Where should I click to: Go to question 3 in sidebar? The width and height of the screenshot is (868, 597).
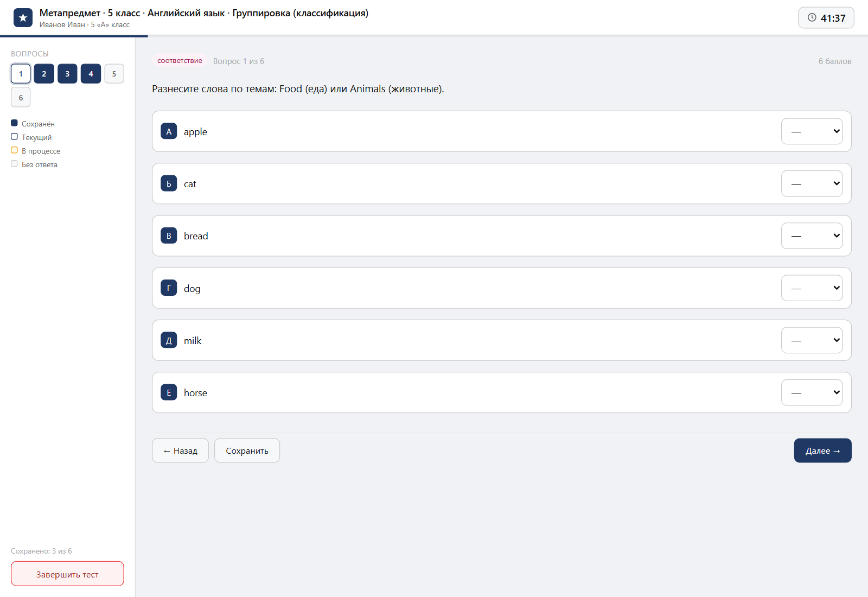[x=67, y=74]
